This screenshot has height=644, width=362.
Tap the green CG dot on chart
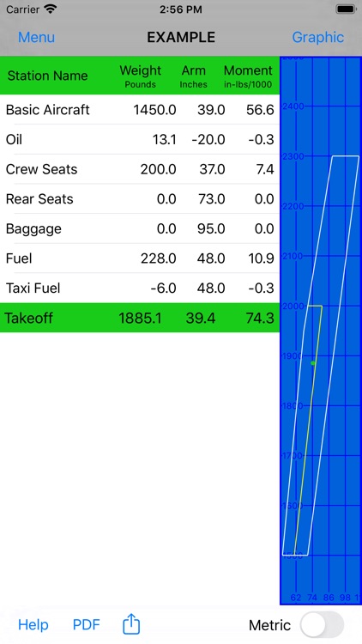[313, 363]
